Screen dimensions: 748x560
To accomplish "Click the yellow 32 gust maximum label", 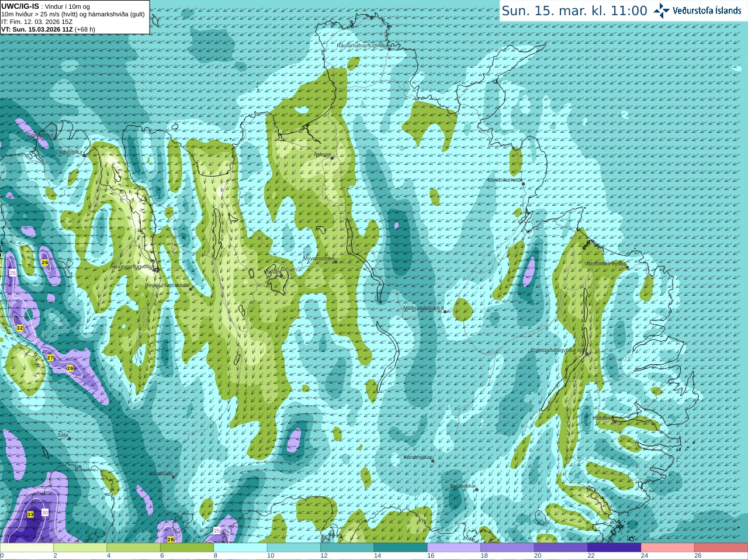I will 20,328.
